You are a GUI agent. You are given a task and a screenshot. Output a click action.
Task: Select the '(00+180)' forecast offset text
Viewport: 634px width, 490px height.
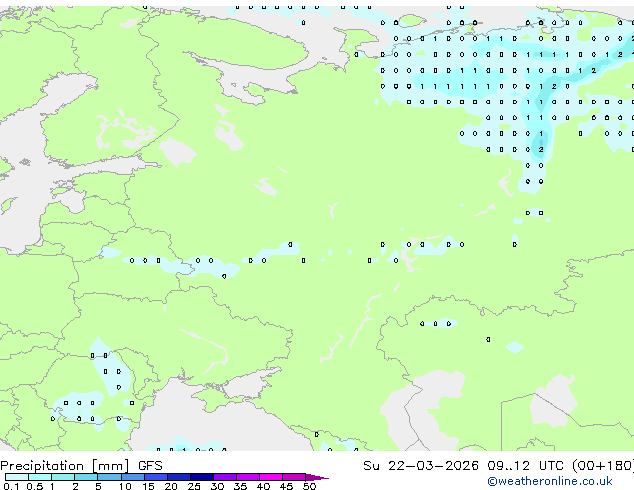603,466
